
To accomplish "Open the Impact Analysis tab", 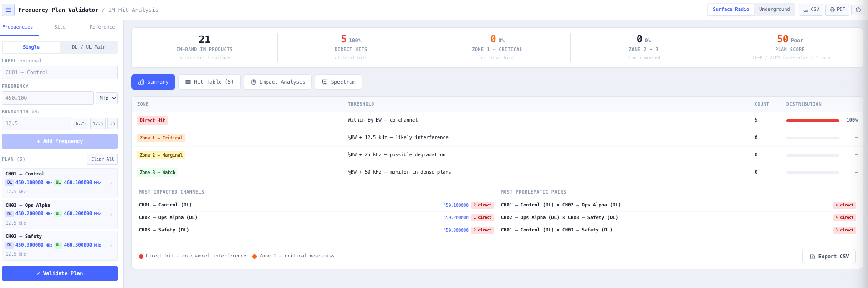I will point(278,82).
